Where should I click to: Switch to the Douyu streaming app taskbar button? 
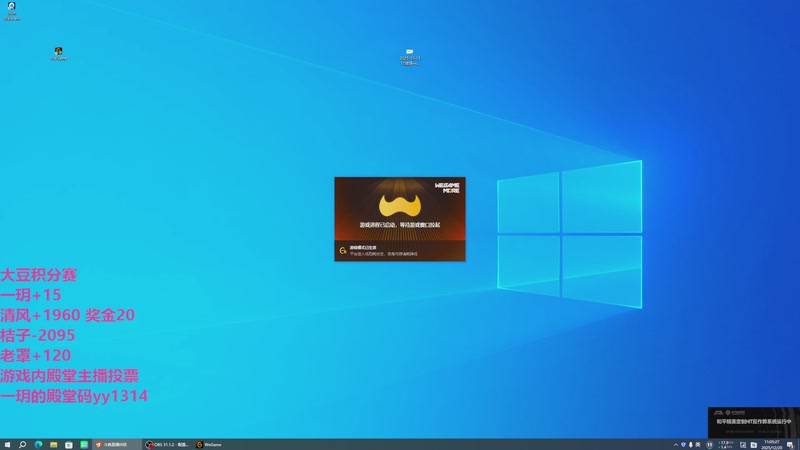pos(116,444)
